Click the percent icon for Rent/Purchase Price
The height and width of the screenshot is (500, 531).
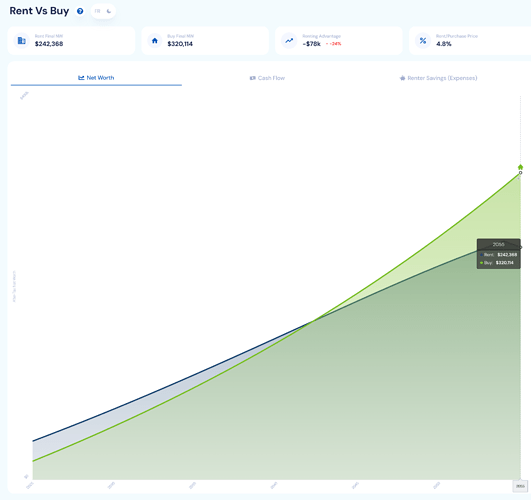coord(423,41)
